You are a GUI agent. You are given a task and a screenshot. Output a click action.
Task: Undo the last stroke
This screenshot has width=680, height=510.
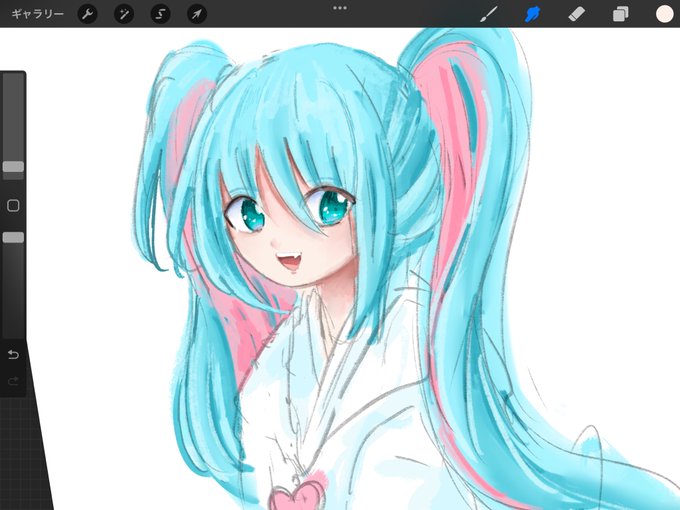(x=13, y=355)
